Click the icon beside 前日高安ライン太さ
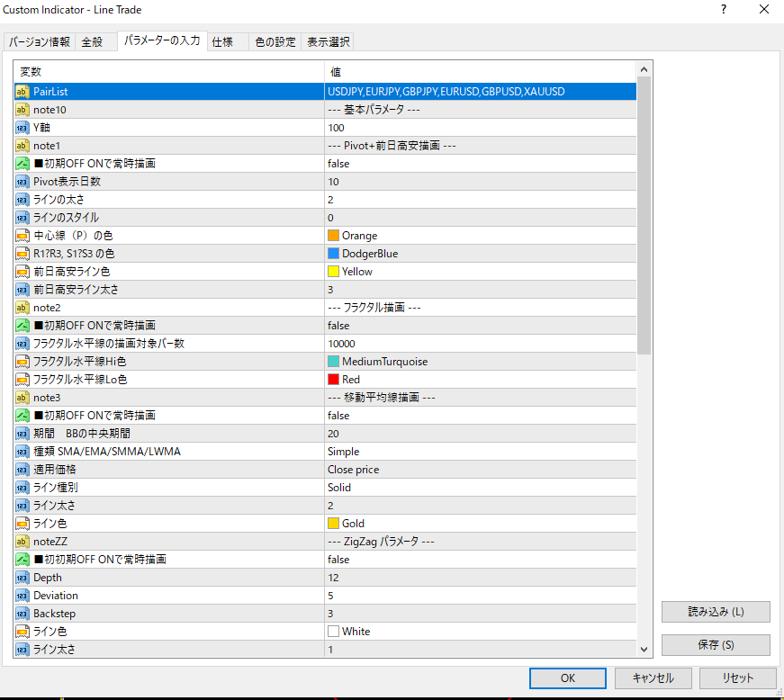 23,290
